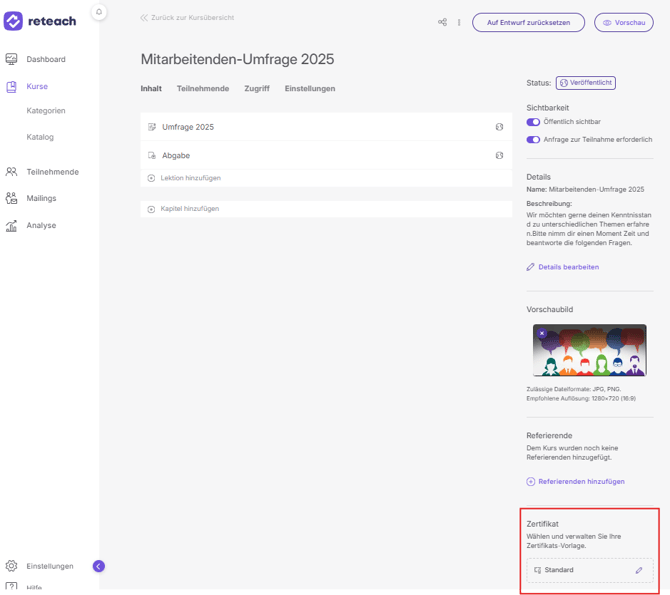Switch to the Inhalt tab
The width and height of the screenshot is (670, 595).
pos(151,88)
